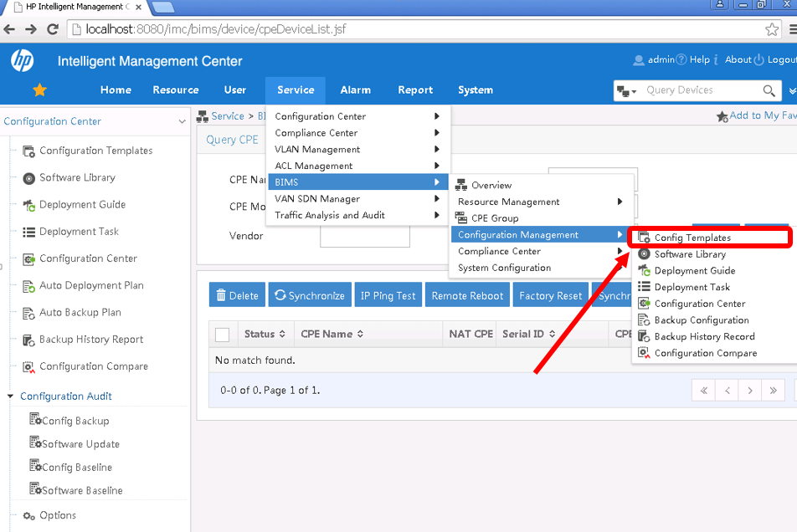Click the IP Ping Test button
Image resolution: width=797 pixels, height=532 pixels.
pos(388,295)
